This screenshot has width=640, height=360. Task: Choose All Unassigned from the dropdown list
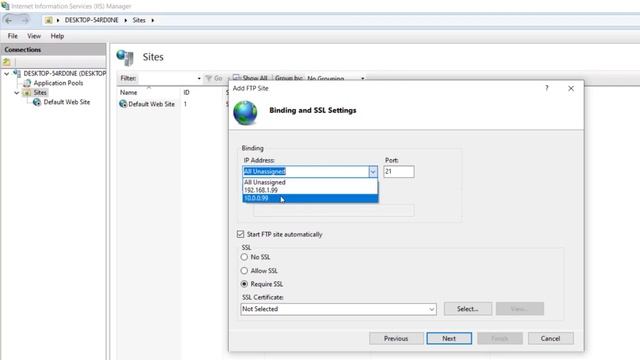click(x=310, y=182)
